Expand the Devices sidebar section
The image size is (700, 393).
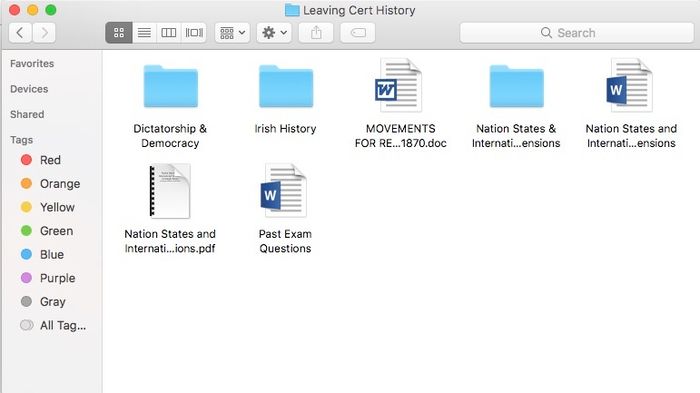[29, 89]
